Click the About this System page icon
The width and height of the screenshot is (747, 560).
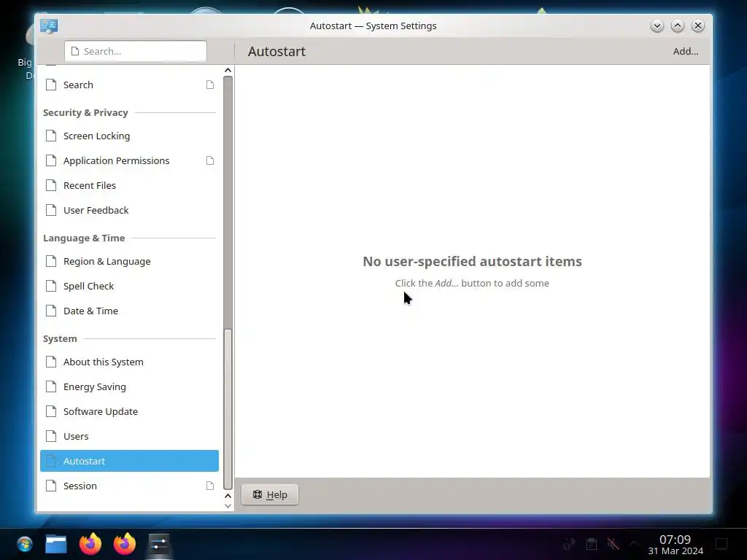tap(51, 362)
